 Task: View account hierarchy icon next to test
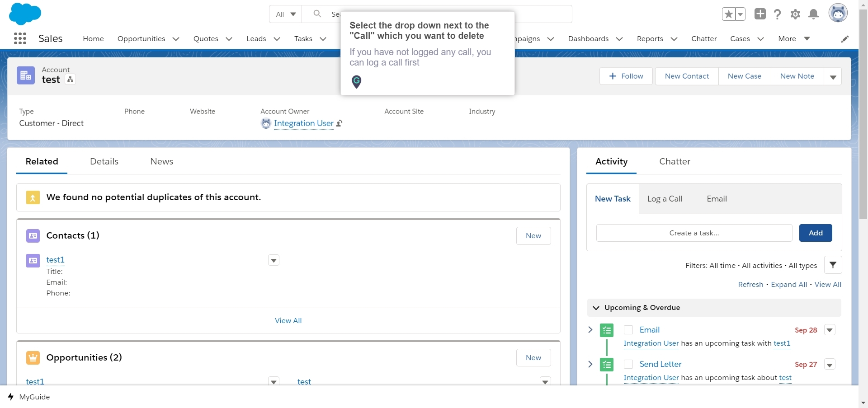70,80
